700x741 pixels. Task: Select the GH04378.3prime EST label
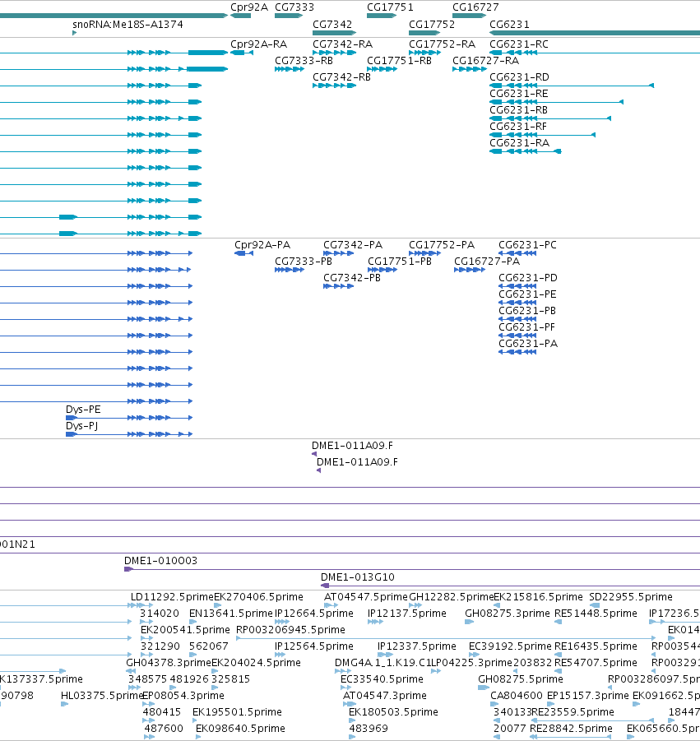click(x=169, y=663)
